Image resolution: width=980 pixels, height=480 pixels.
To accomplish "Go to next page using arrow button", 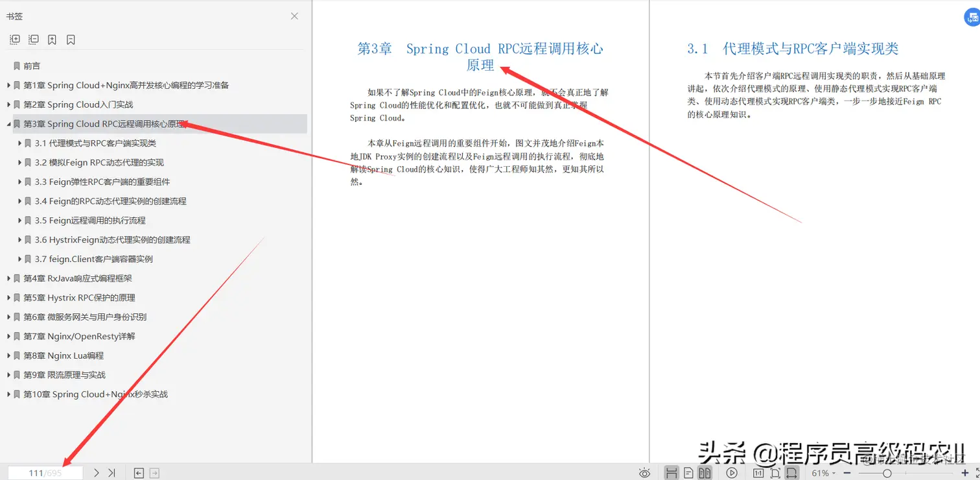I will click(96, 472).
